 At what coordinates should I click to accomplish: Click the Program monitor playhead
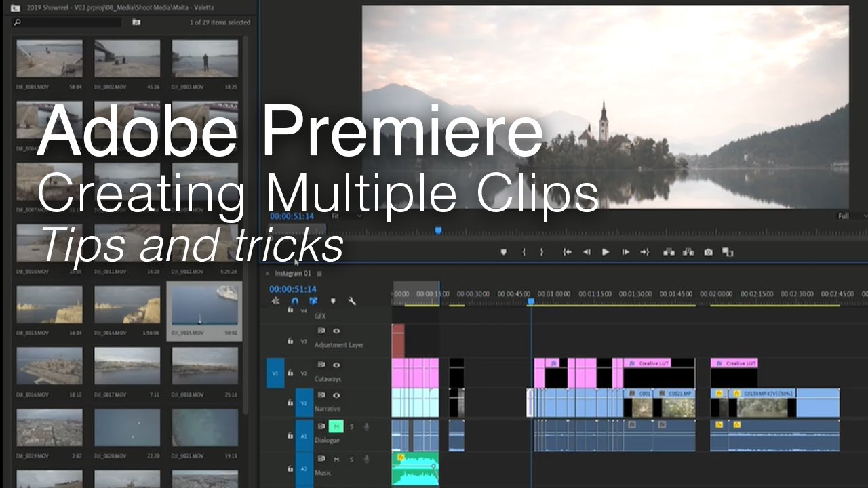click(x=438, y=230)
